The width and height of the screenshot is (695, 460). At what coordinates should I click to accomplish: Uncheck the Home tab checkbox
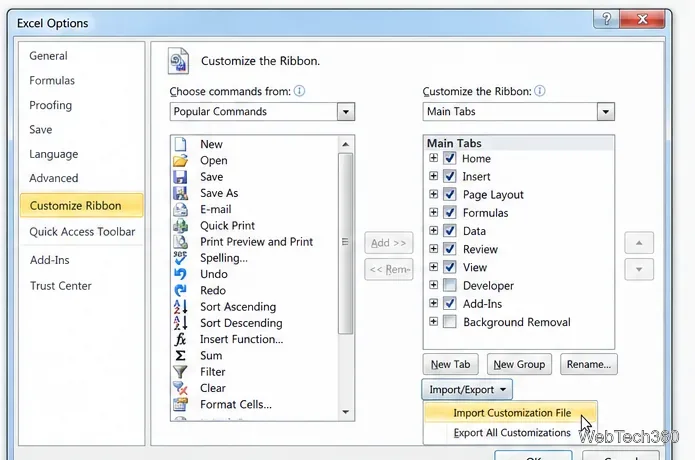(449, 158)
